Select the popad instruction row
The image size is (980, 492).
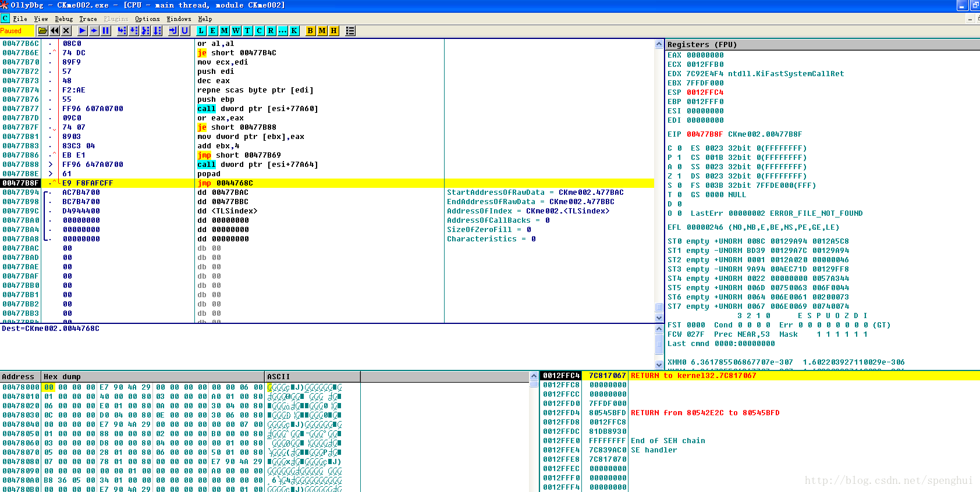coord(327,174)
